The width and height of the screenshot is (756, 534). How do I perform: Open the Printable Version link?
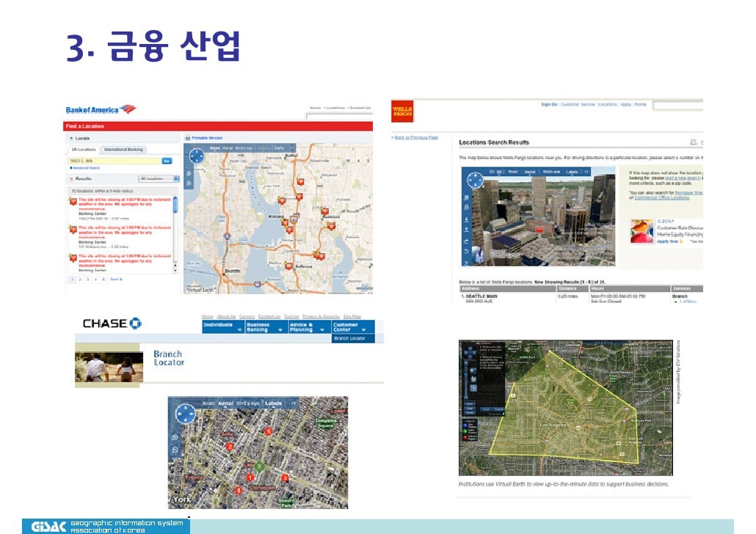207,138
